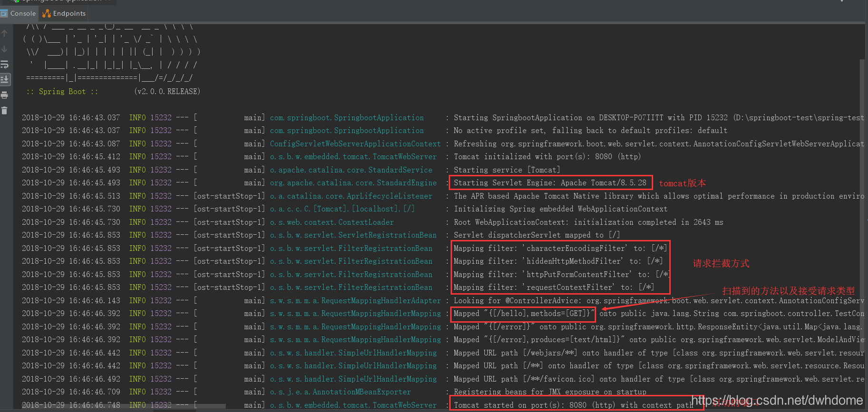
Task: Click the timestamp '16:46:46.143'
Action: pos(94,300)
